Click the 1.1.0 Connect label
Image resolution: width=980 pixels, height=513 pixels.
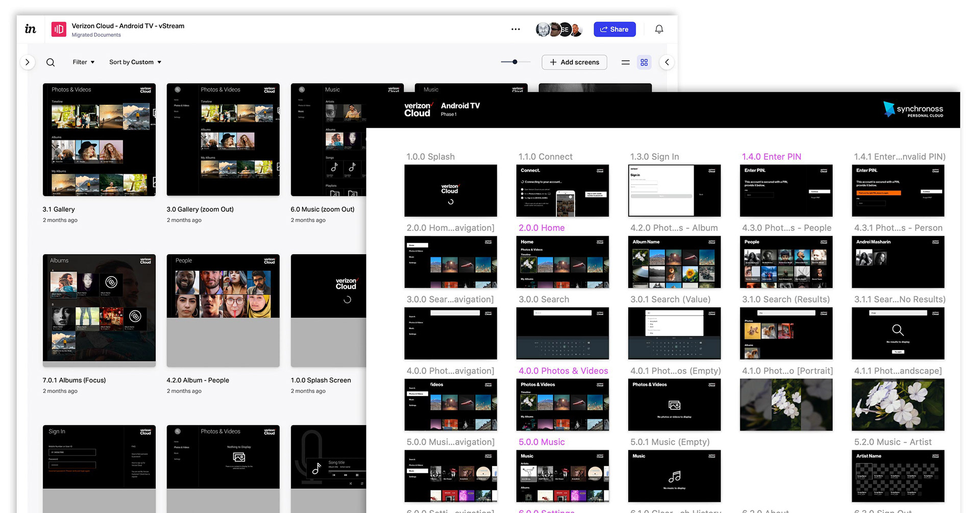(545, 157)
